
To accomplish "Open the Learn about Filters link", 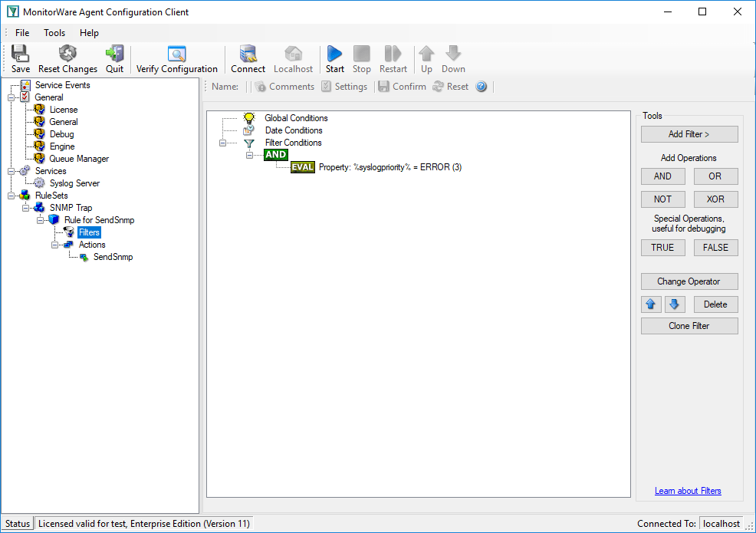I will coord(688,490).
